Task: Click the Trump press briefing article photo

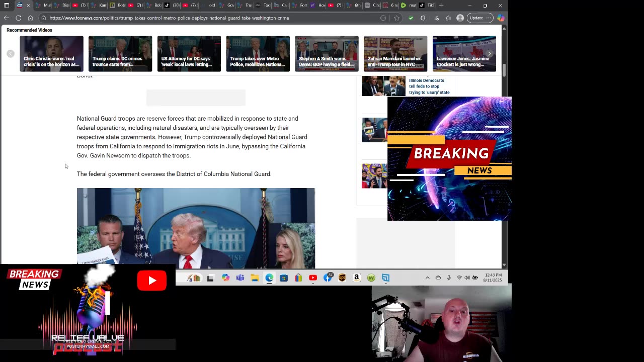Action: pos(196,228)
